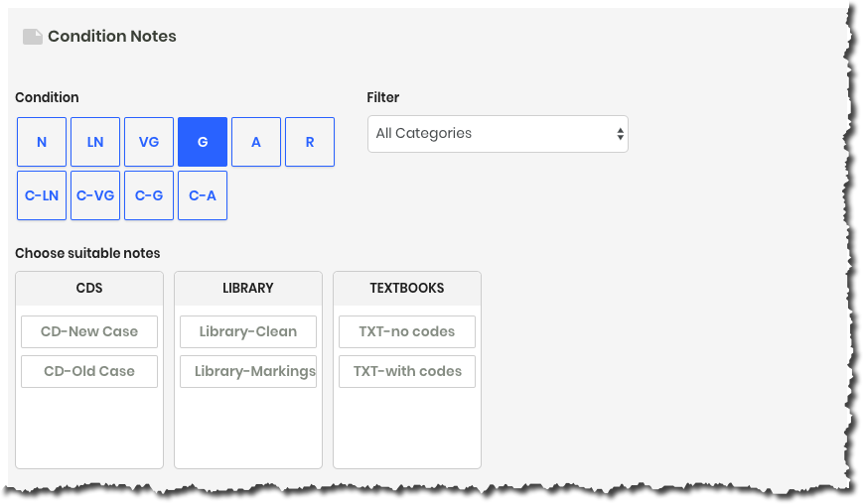Pick the C-A condition button
The height and width of the screenshot is (504, 864).
tap(203, 195)
